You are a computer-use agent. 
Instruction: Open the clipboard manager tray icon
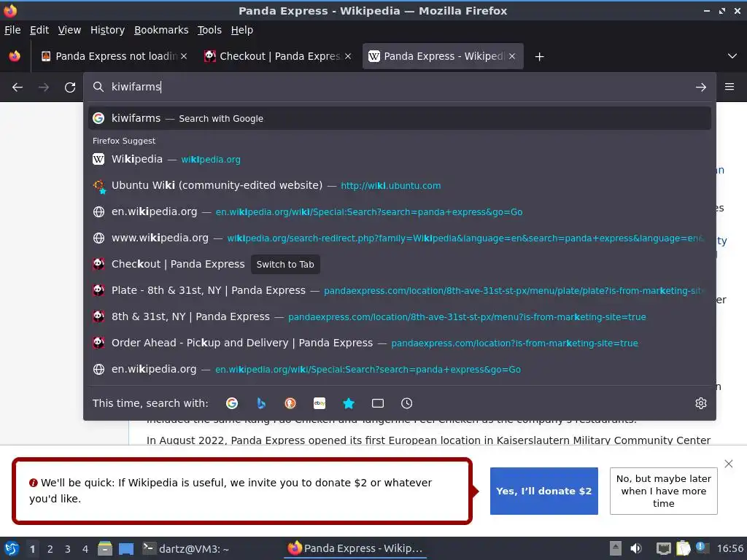tap(683, 548)
